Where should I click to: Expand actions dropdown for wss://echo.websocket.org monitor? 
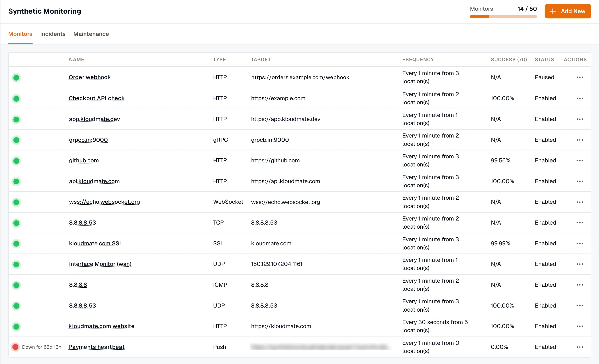(580, 202)
